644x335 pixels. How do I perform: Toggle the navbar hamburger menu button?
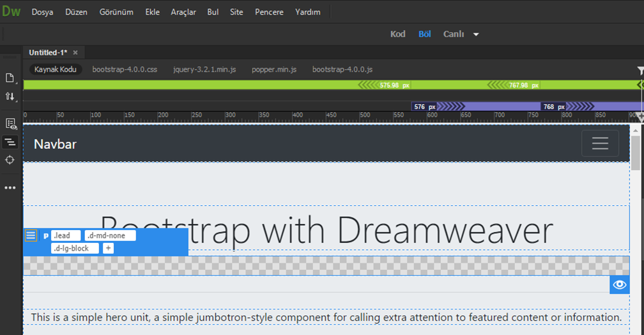600,143
